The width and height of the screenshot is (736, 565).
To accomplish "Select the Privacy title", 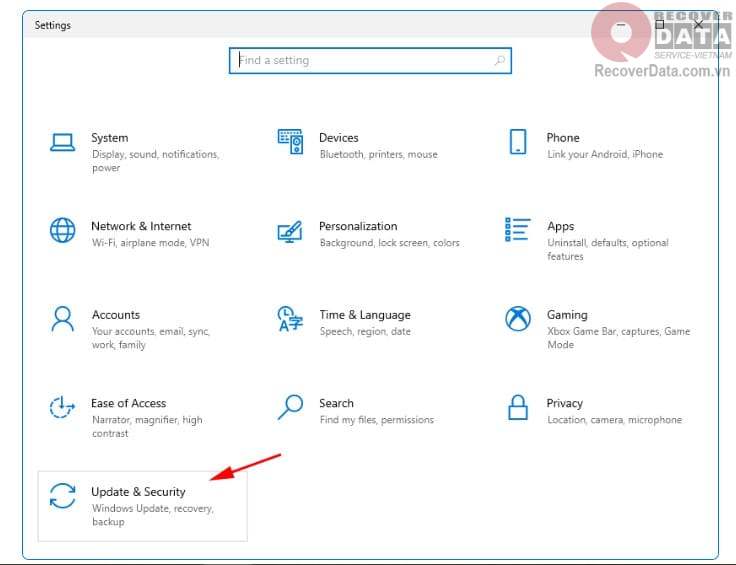I will pyautogui.click(x=564, y=403).
